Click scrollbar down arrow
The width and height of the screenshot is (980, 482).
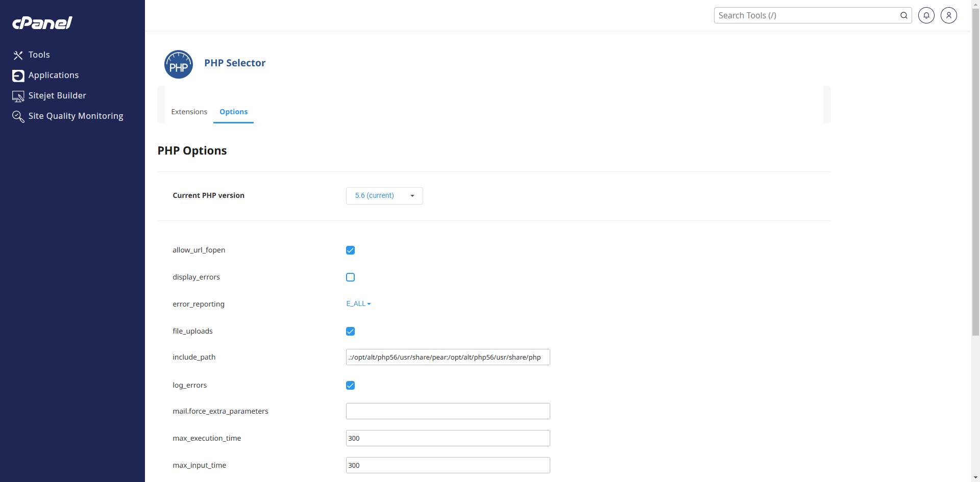point(975,478)
